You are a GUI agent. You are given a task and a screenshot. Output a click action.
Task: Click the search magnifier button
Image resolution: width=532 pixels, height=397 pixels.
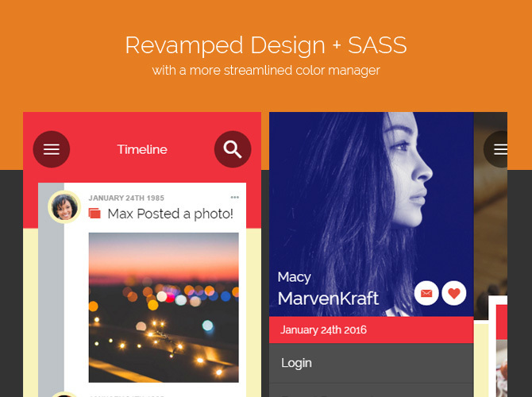coord(233,149)
